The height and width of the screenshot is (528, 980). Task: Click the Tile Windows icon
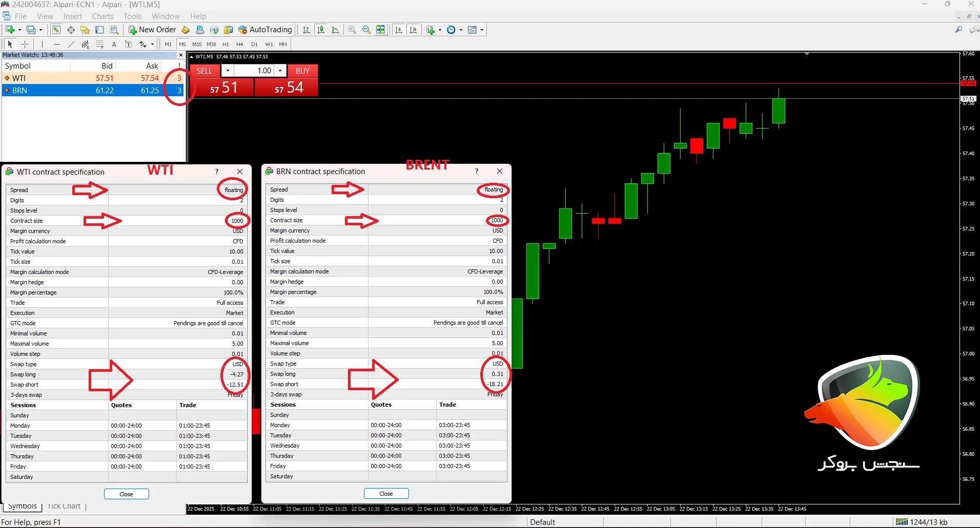coord(380,30)
